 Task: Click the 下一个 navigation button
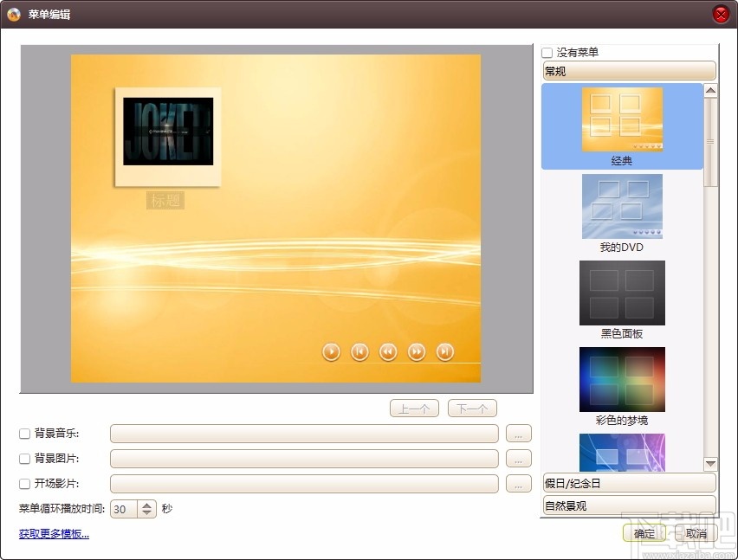472,408
